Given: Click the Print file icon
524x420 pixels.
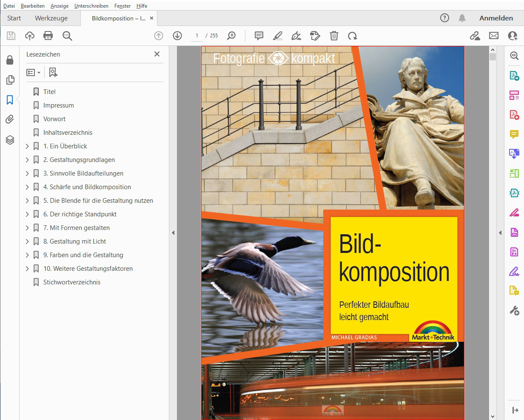Looking at the screenshot, I should coord(48,36).
